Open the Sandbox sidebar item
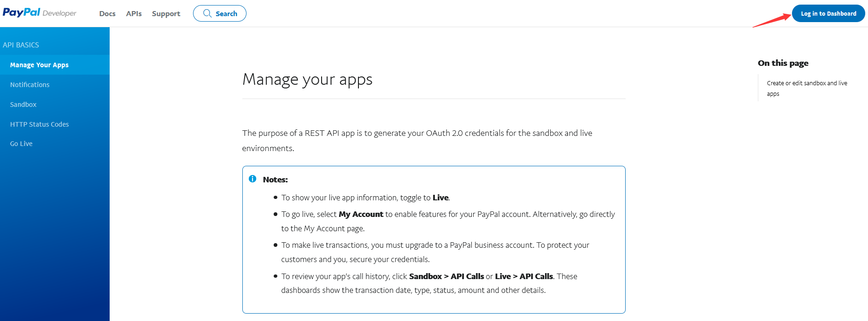The image size is (868, 321). tap(23, 105)
